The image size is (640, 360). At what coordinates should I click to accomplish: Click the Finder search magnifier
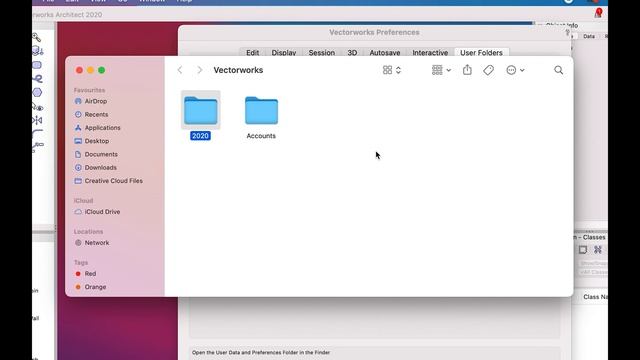[x=559, y=70]
